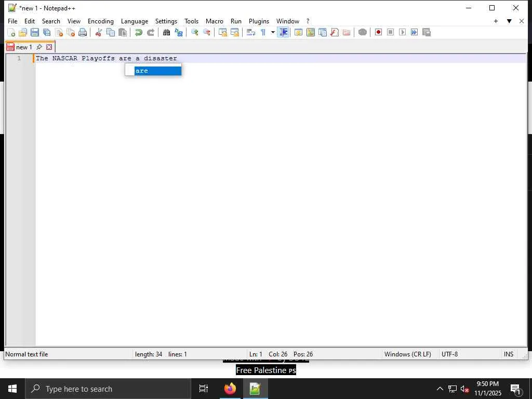The image size is (532, 399).
Task: Close the "new 1" tab with red X
Action: tap(49, 47)
